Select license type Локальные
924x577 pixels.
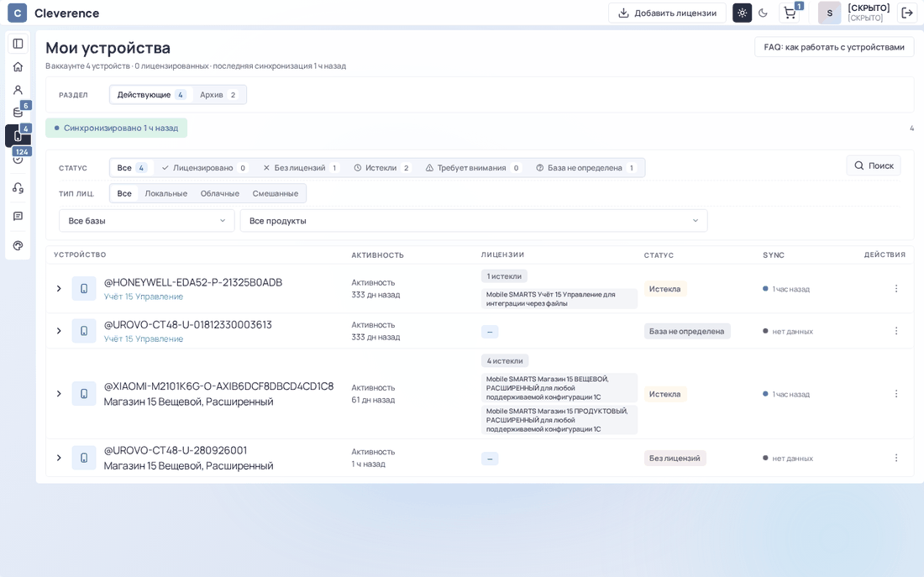click(x=166, y=193)
